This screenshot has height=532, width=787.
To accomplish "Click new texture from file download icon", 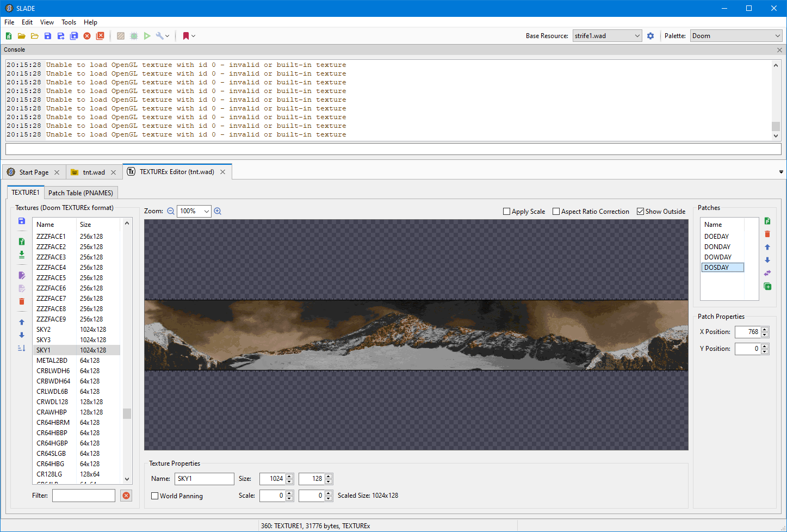I will [x=22, y=255].
